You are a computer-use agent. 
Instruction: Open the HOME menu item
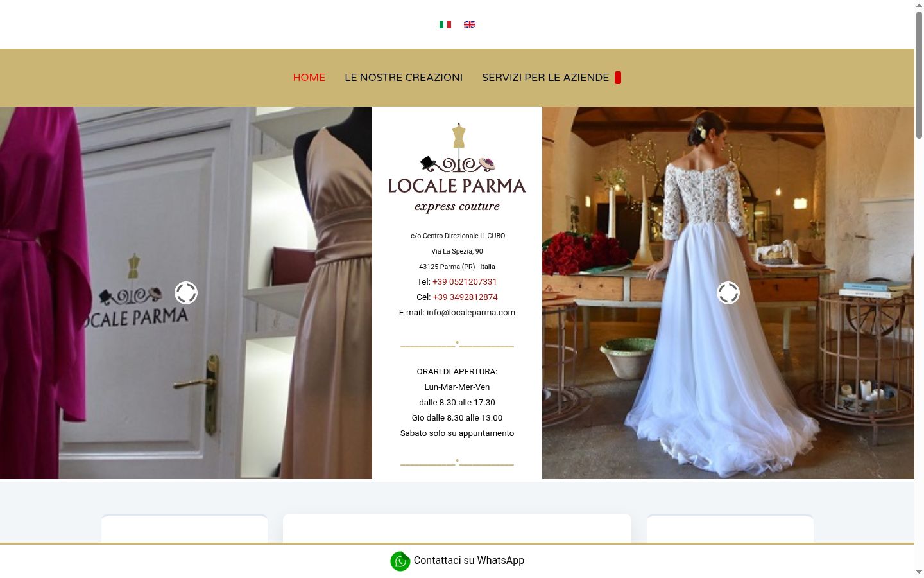point(309,78)
